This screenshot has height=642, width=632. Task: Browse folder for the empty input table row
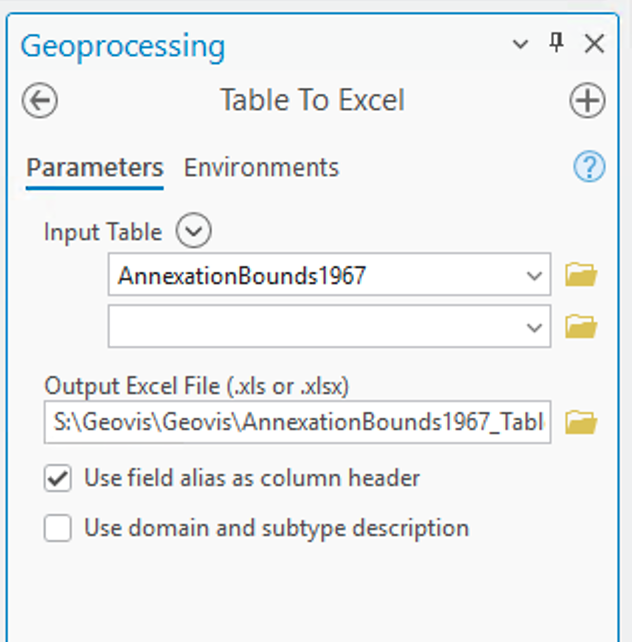pyautogui.click(x=581, y=326)
